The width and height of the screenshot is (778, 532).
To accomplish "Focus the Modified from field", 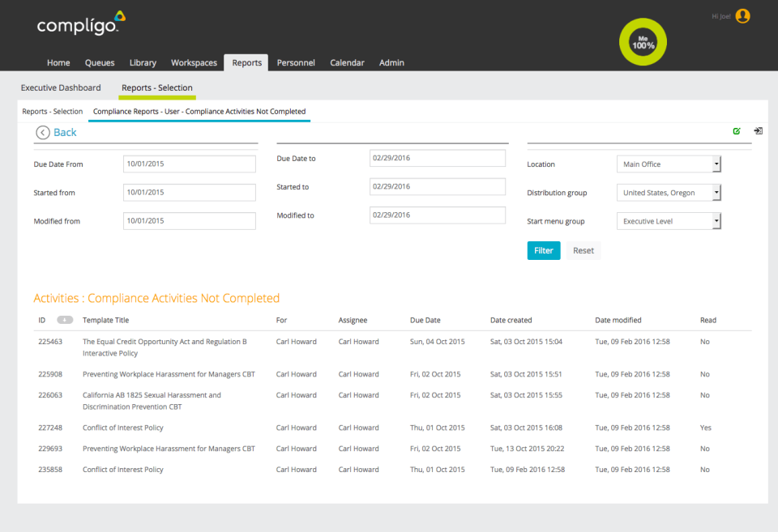I will click(x=190, y=221).
